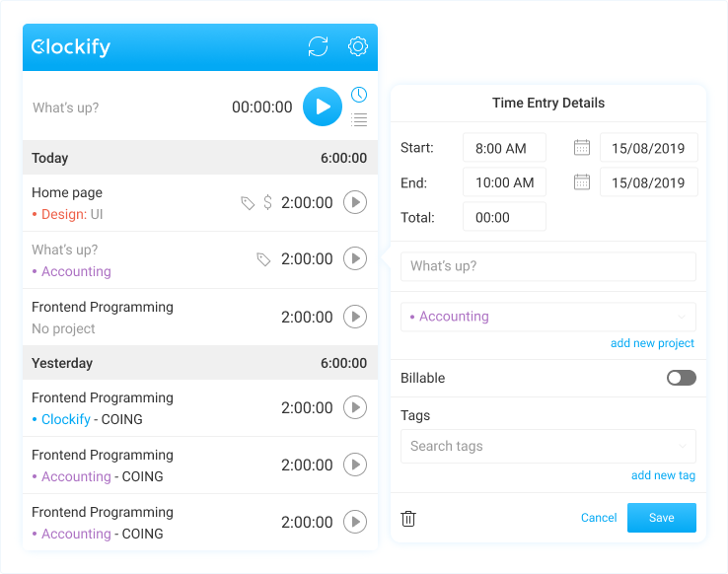The image size is (728, 574).
Task: Open calendar icon for Start date
Action: pos(582,148)
